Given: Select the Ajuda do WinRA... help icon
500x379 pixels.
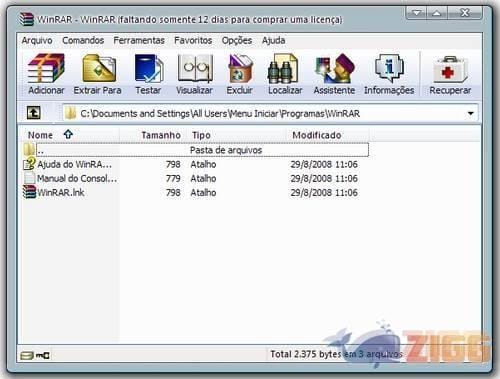Looking at the screenshot, I should [29, 164].
